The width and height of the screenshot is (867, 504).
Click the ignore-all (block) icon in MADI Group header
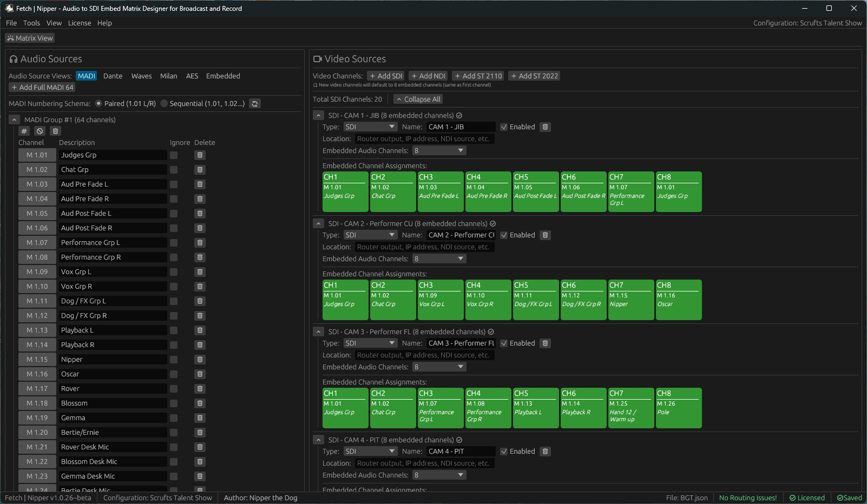pos(40,131)
